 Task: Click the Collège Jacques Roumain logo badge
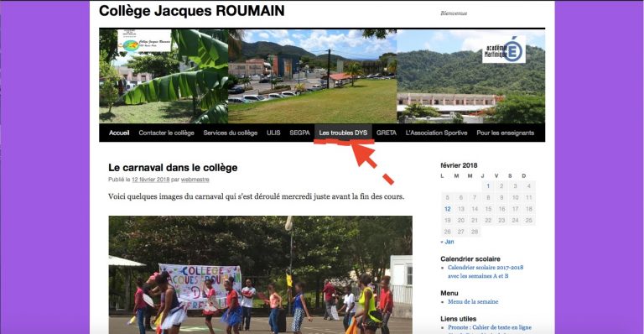tap(144, 41)
